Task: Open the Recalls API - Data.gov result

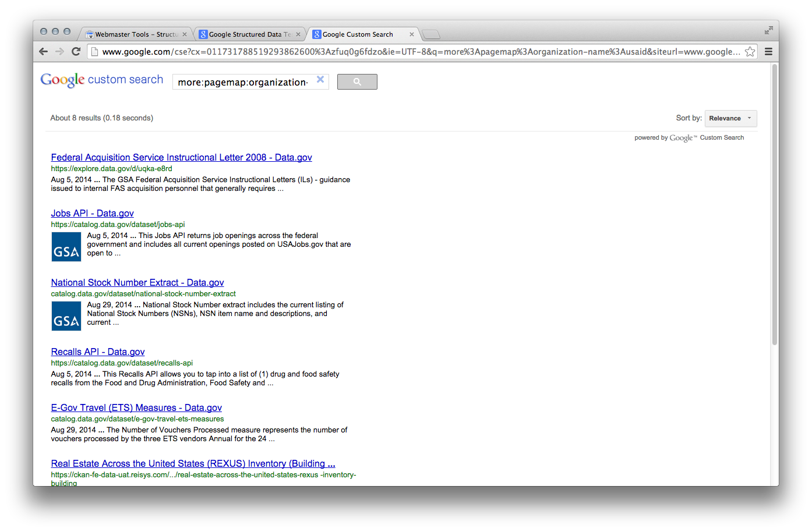Action: pyautogui.click(x=98, y=352)
